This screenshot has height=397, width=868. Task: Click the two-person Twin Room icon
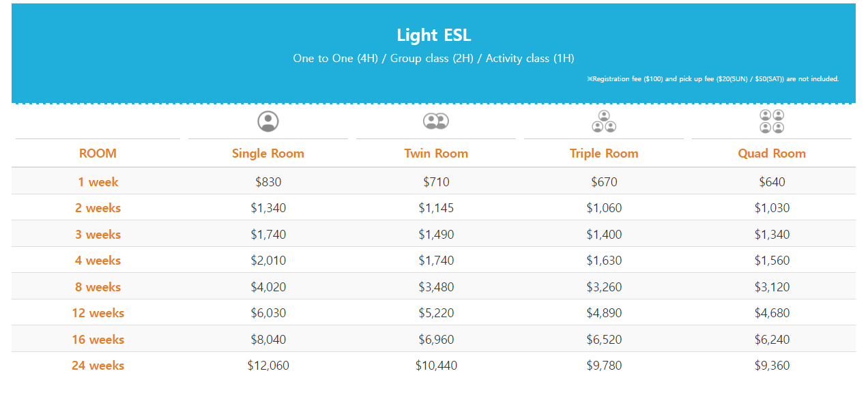coord(435,121)
